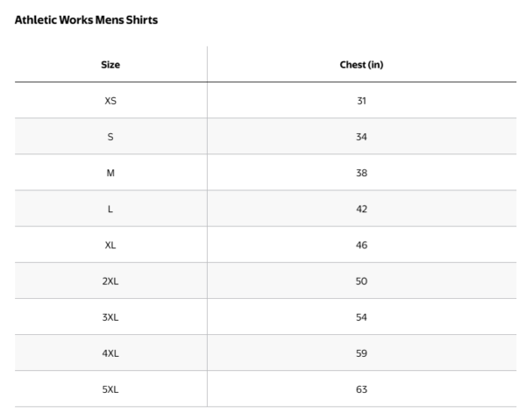Select the Chest (in) column header
Image resolution: width=526 pixels, height=420 pixels.
coord(361,65)
